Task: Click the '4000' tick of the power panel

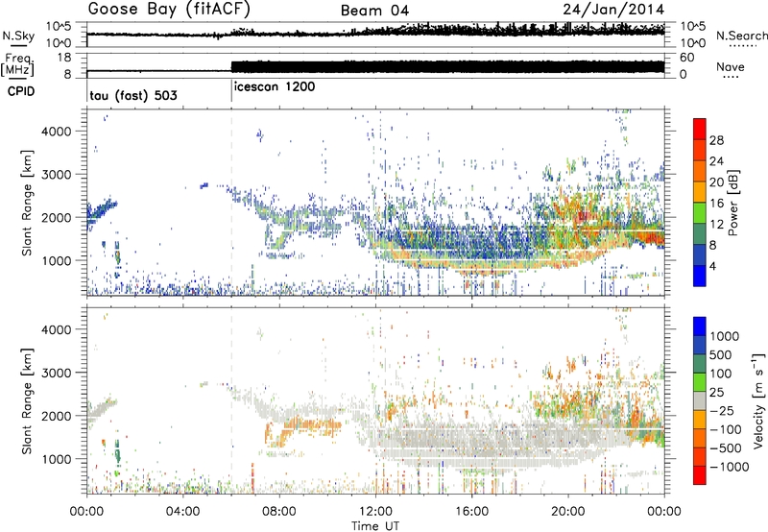Action: tap(57, 132)
